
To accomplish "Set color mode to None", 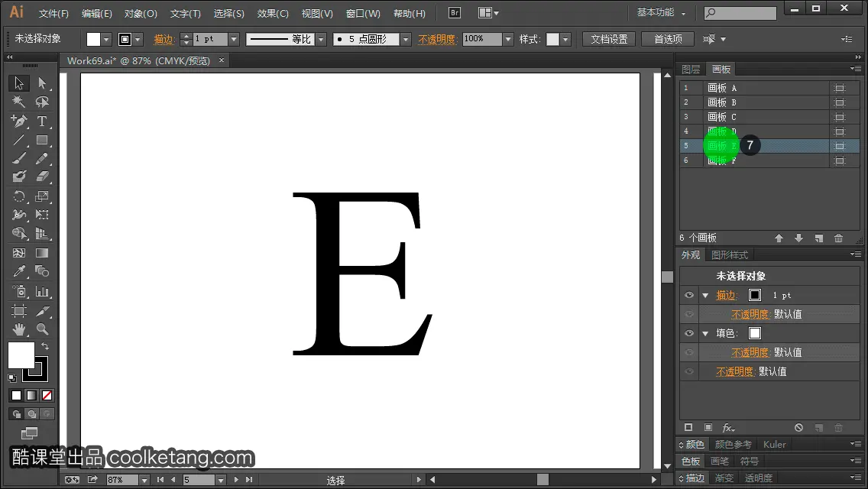I will (47, 396).
